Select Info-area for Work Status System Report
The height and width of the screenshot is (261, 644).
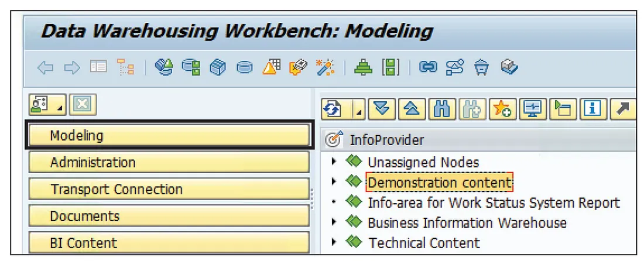pos(494,202)
